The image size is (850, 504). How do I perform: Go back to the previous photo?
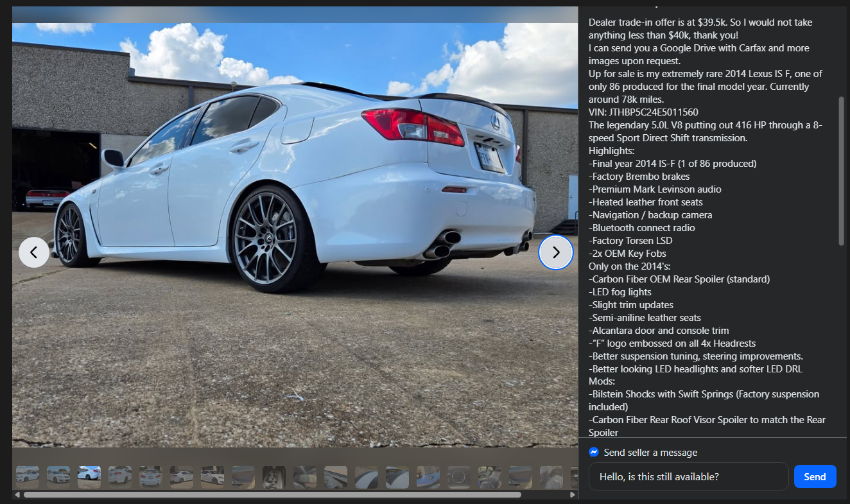34,252
